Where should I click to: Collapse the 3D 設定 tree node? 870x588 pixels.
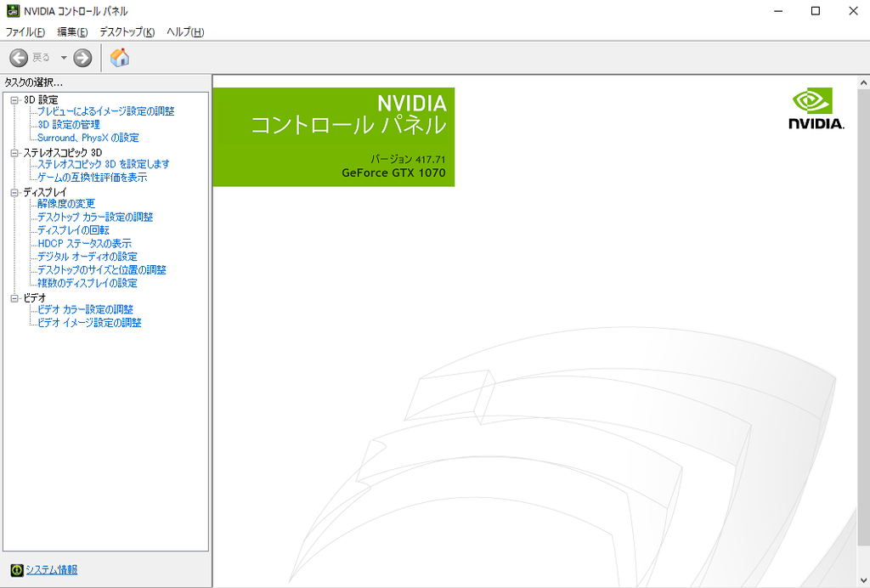[15, 100]
